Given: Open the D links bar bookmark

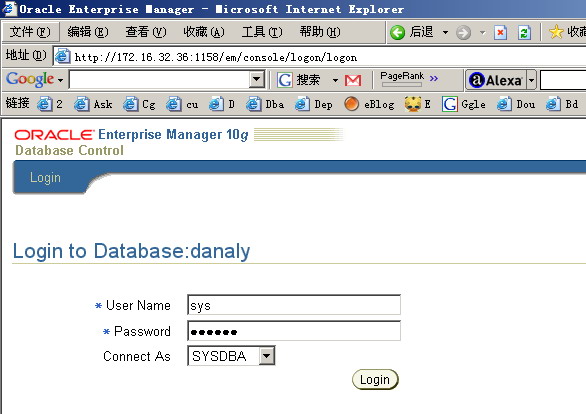Looking at the screenshot, I should click(x=222, y=104).
